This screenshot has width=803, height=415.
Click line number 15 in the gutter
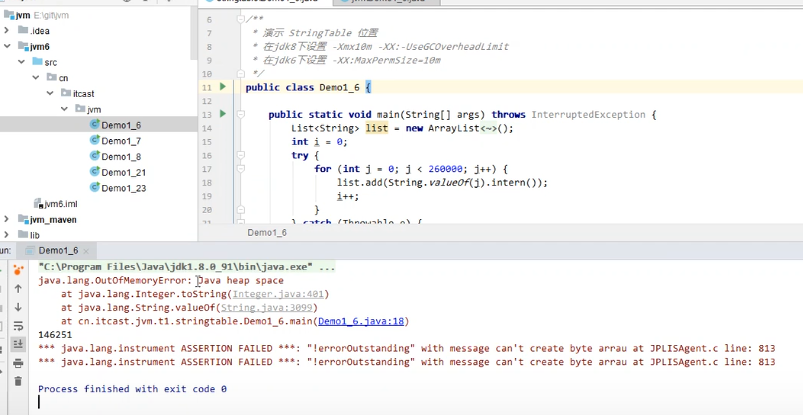click(x=207, y=141)
